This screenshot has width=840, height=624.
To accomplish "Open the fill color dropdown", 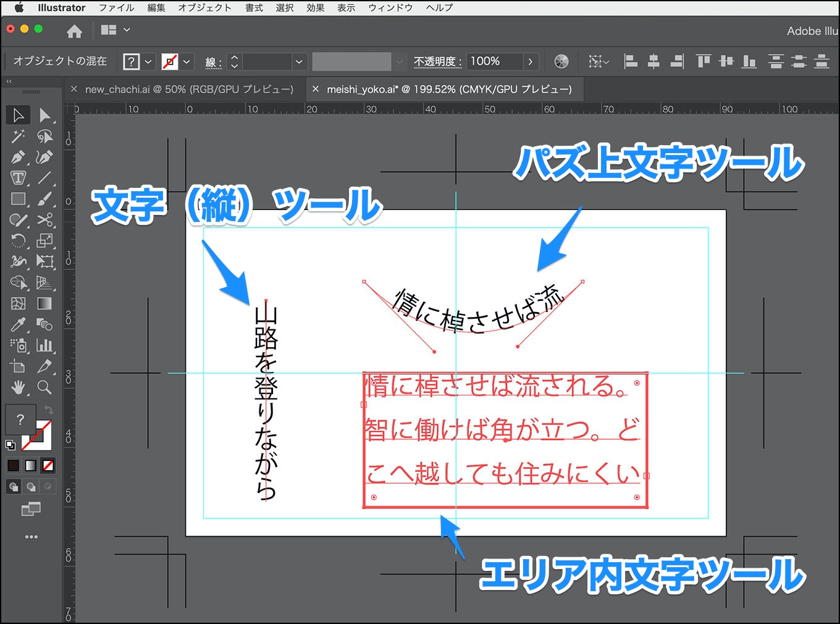I will (x=148, y=62).
